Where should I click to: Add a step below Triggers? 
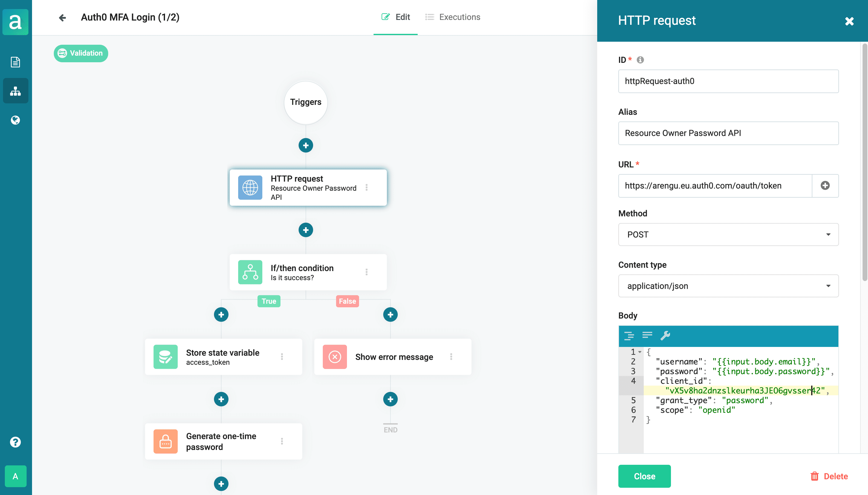[305, 146]
